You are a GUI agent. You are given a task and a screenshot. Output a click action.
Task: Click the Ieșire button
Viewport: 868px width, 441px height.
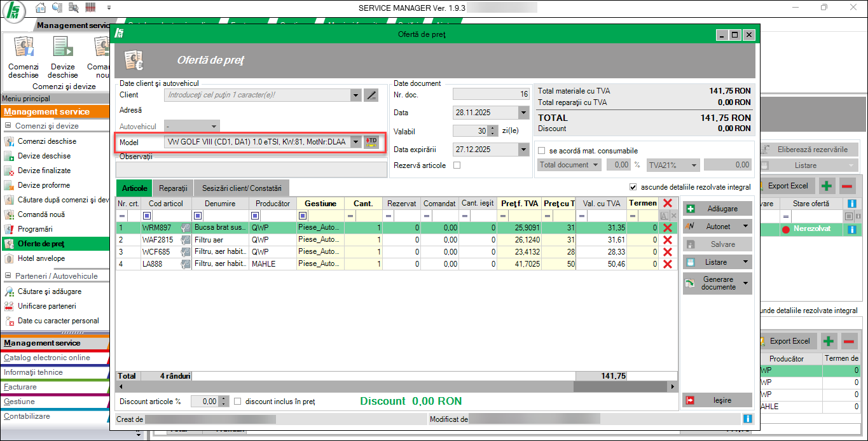[x=717, y=400]
